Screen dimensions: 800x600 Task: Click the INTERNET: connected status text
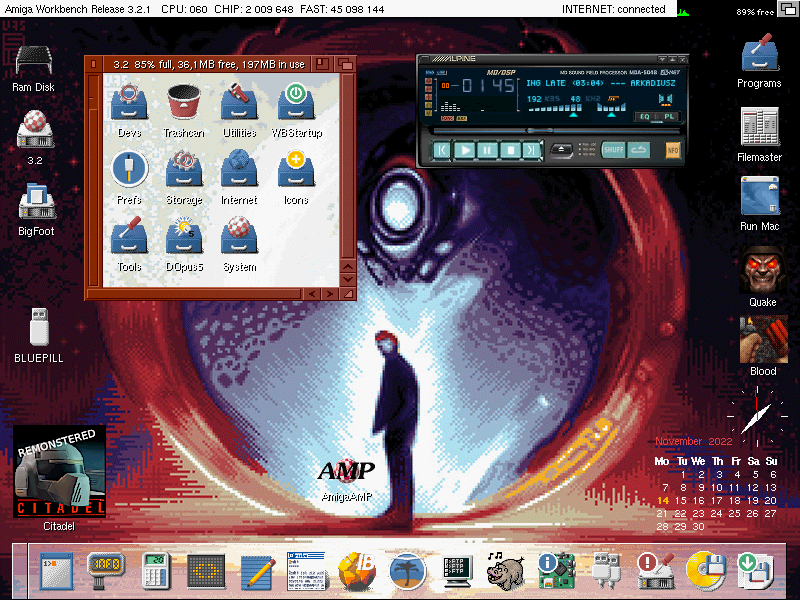(613, 9)
